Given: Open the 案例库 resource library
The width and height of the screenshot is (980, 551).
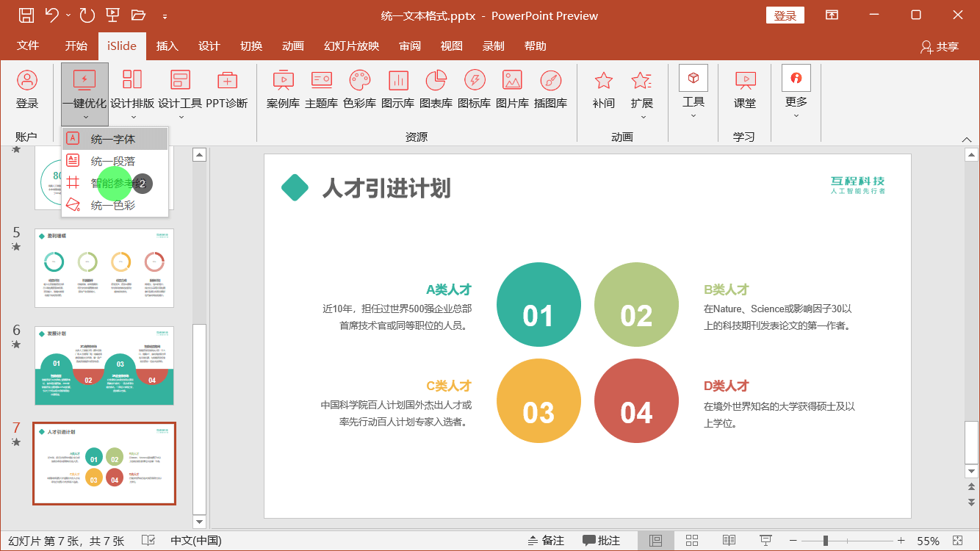Looking at the screenshot, I should coord(283,88).
